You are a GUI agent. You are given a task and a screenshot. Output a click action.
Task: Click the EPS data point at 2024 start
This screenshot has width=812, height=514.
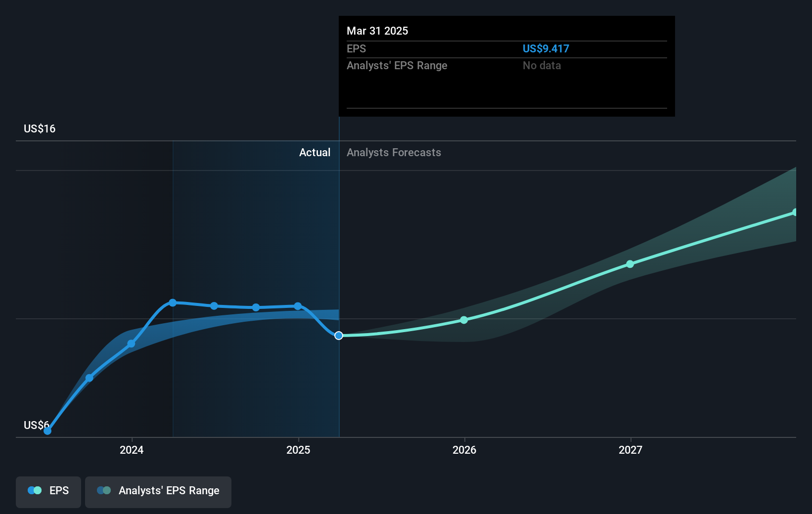click(x=131, y=343)
